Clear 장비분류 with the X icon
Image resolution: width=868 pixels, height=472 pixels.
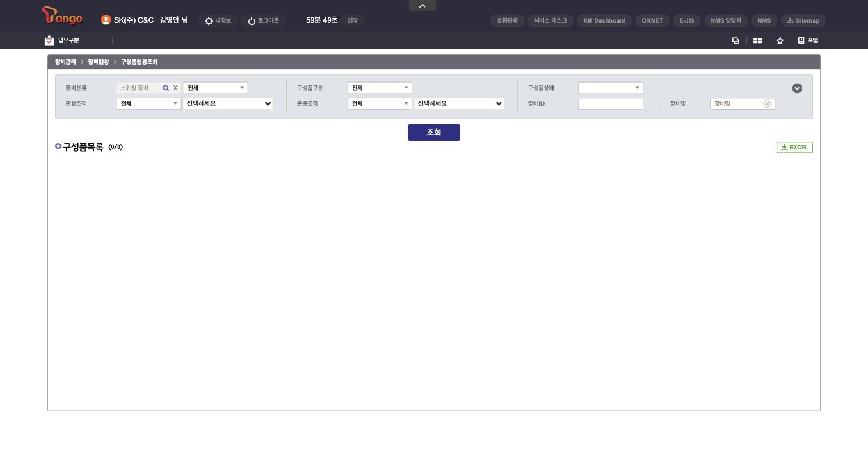tap(175, 88)
